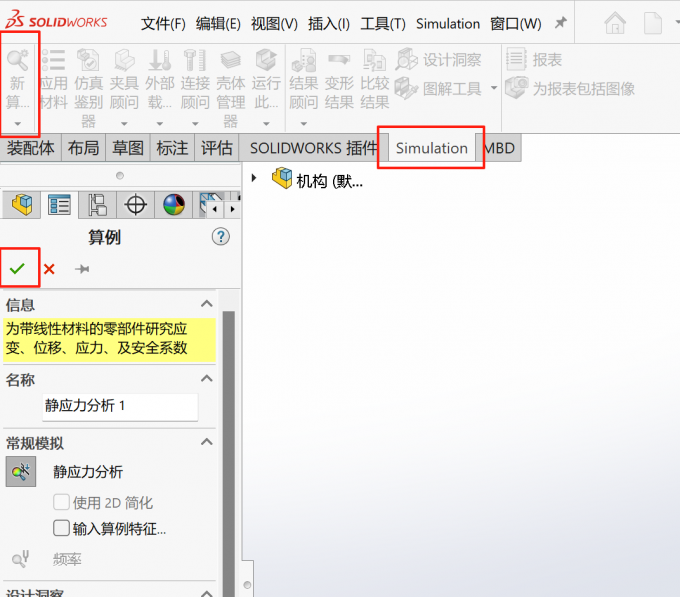Switch to the 标注 ribbon tab

click(x=172, y=148)
